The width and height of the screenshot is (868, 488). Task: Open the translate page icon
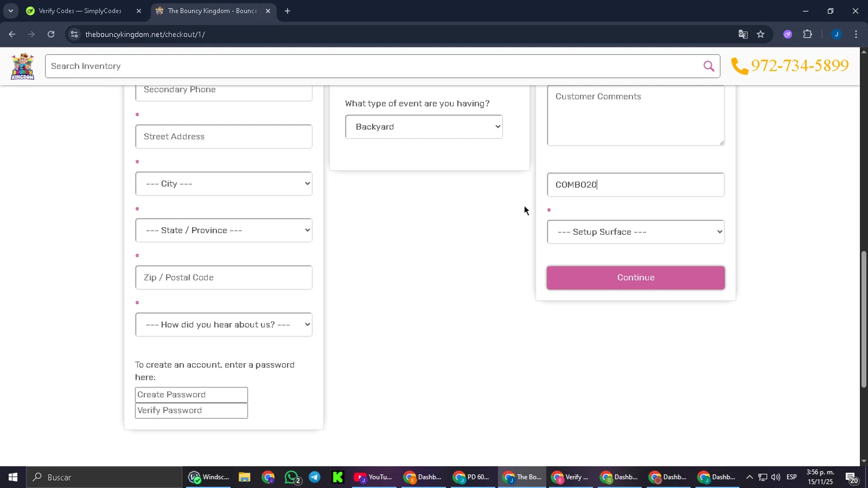(743, 34)
